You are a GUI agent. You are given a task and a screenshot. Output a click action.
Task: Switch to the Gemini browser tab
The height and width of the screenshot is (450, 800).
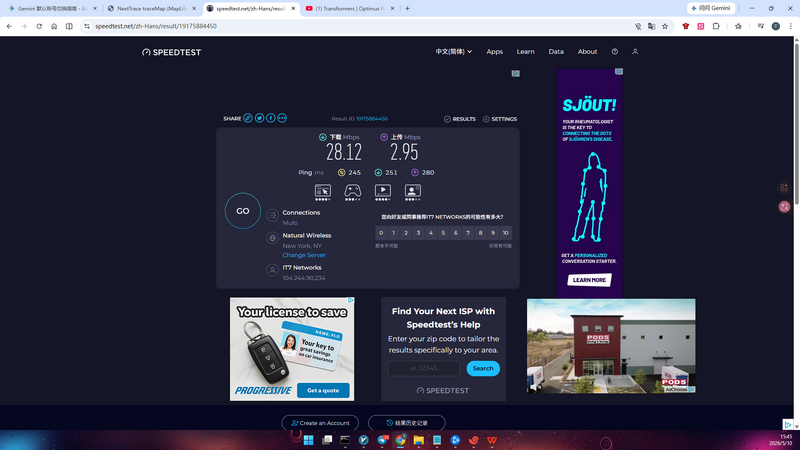coord(50,8)
